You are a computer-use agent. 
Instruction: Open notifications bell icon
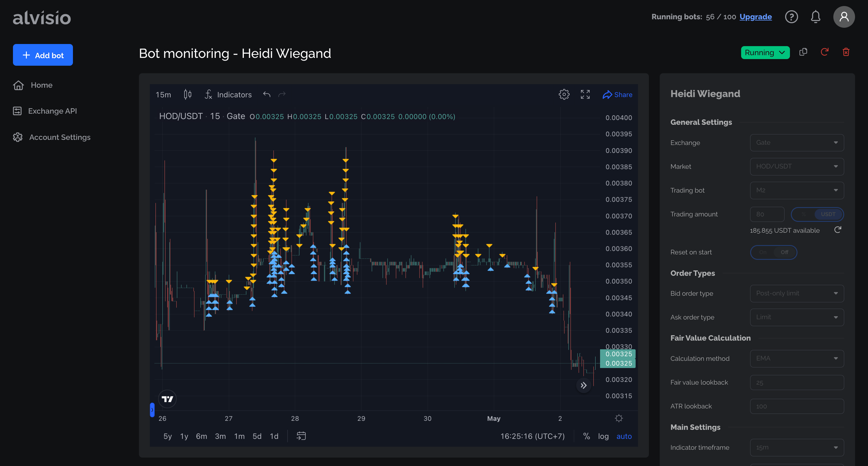pos(815,17)
